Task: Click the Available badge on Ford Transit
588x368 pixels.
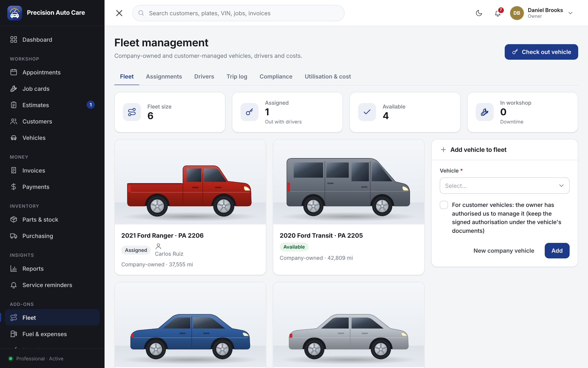Action: pyautogui.click(x=294, y=247)
